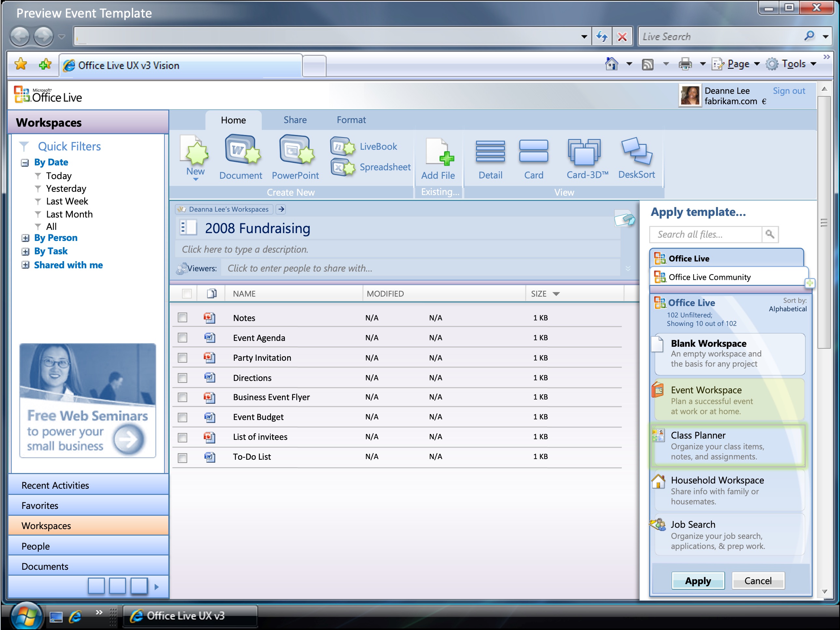Click the Search all files input field

[x=706, y=234]
